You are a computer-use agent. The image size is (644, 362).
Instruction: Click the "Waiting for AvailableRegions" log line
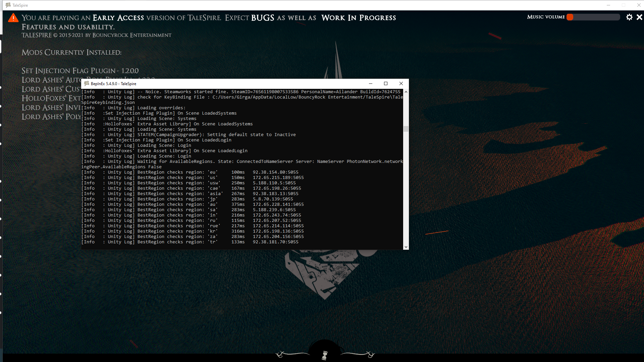242,164
